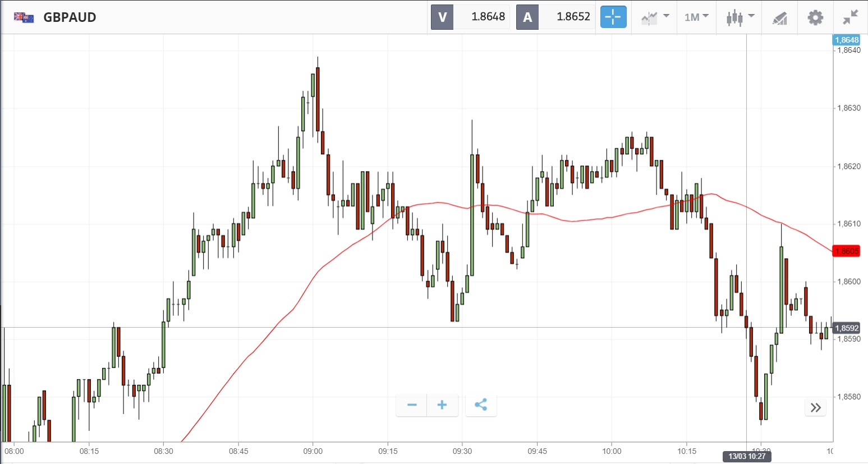The height and width of the screenshot is (464, 868).
Task: Share the chart via share icon
Action: (x=481, y=405)
